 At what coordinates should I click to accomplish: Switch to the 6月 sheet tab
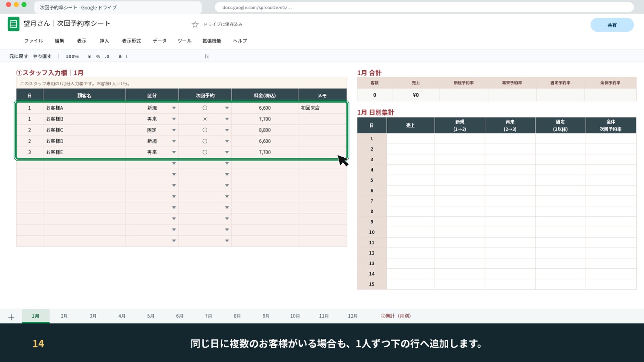[180, 316]
